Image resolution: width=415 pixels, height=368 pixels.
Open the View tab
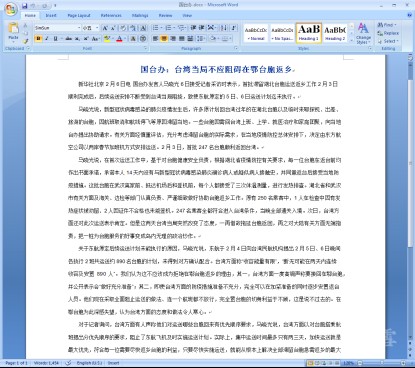tap(187, 15)
